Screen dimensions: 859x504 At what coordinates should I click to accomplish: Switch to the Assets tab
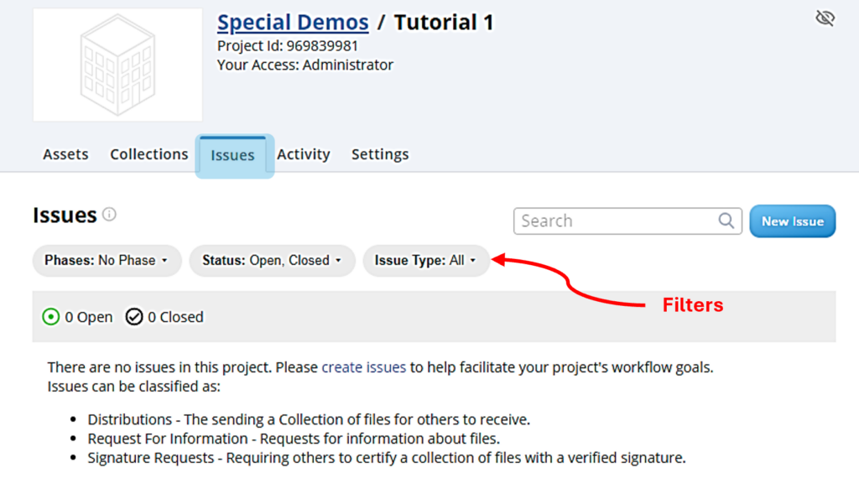[65, 154]
